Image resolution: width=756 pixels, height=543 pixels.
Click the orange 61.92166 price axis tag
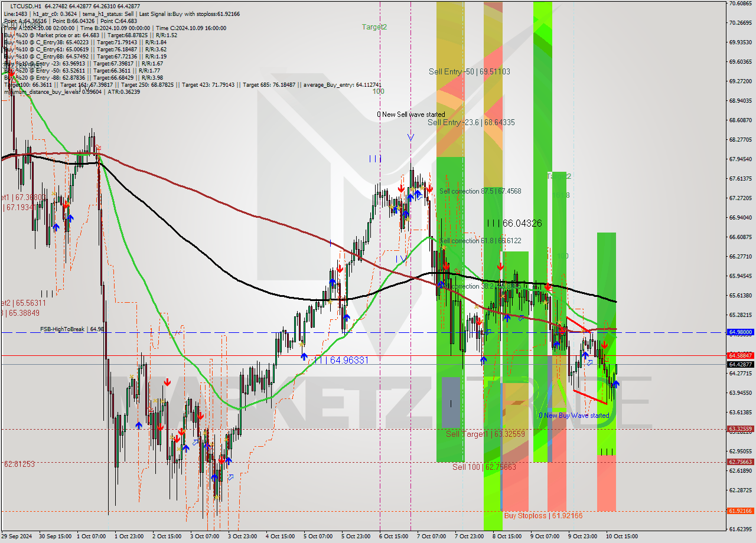[741, 511]
